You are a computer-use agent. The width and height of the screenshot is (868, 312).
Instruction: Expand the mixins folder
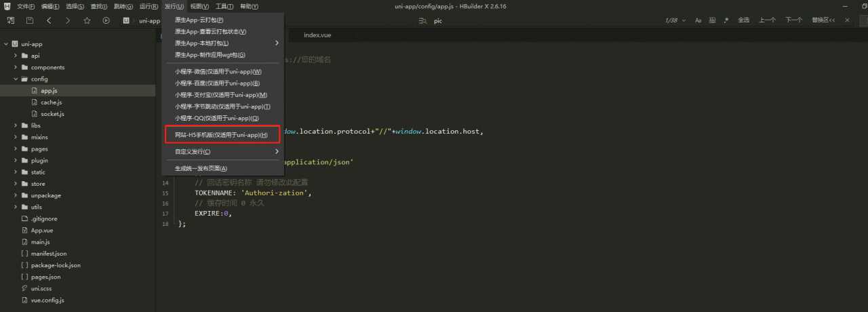tap(16, 137)
